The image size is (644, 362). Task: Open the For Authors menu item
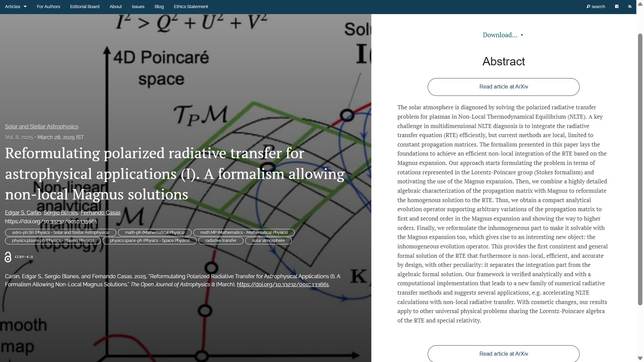(48, 6)
